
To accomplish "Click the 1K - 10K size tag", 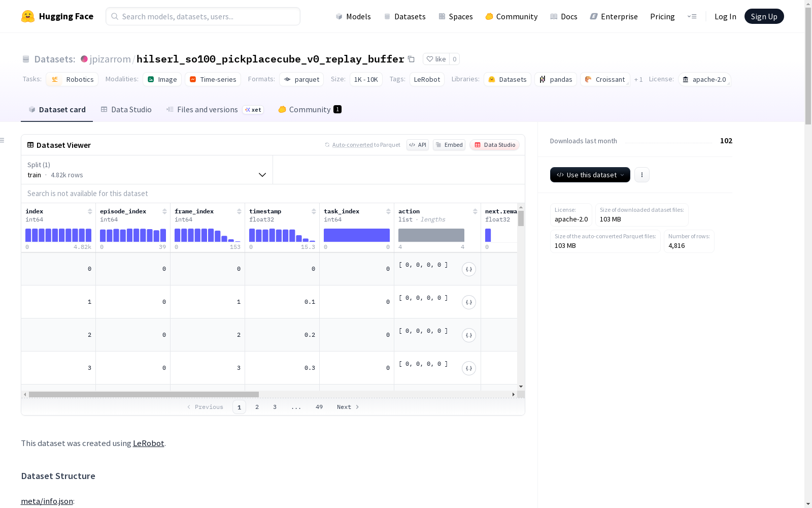I will 366,79.
